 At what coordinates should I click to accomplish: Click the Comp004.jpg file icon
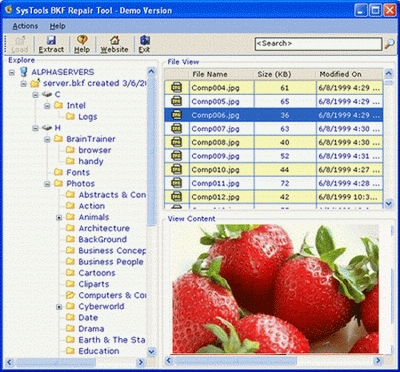(x=176, y=88)
